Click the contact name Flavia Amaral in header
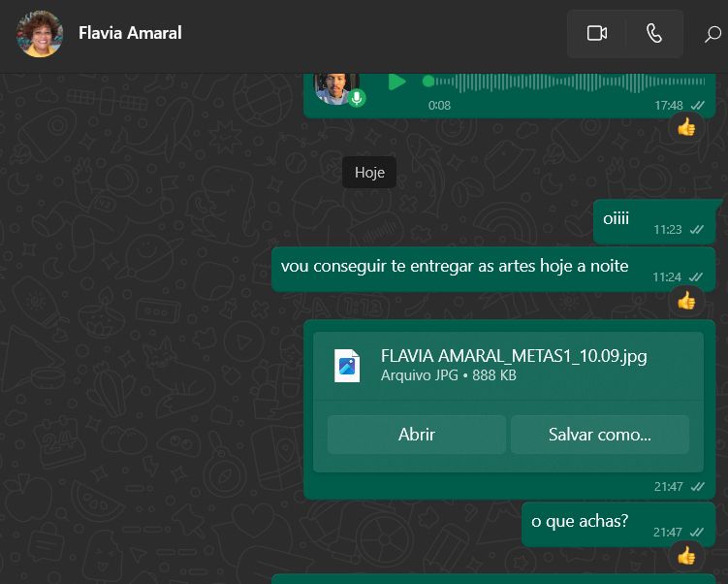Image resolution: width=728 pixels, height=584 pixels. click(x=130, y=33)
